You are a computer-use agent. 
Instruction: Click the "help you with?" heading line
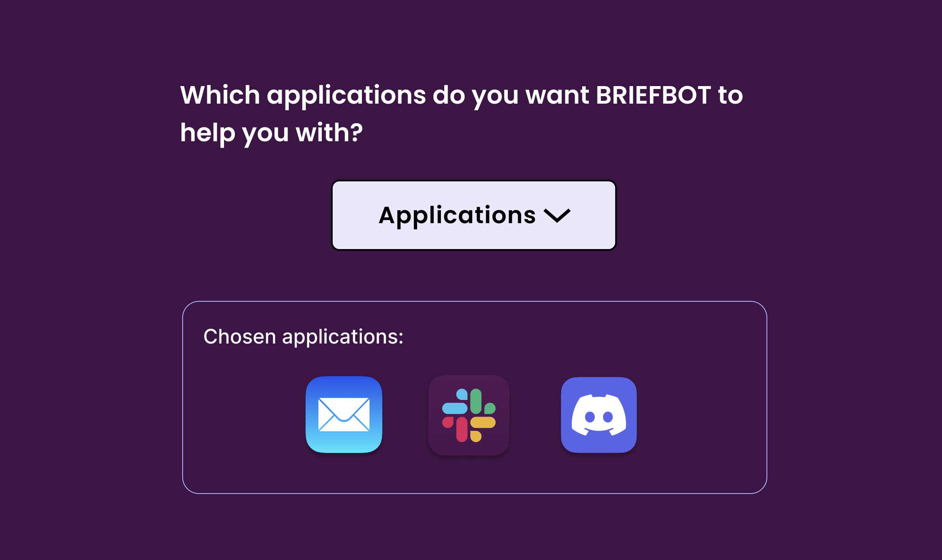pos(271,133)
